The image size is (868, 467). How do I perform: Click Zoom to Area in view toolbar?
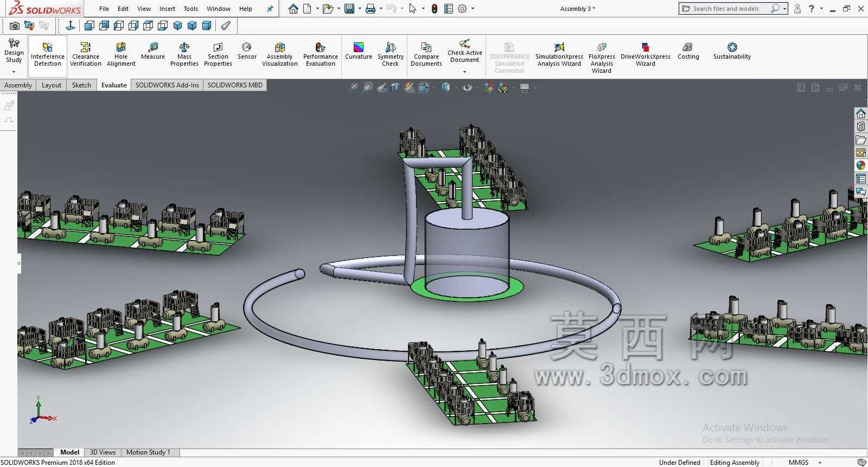367,87
